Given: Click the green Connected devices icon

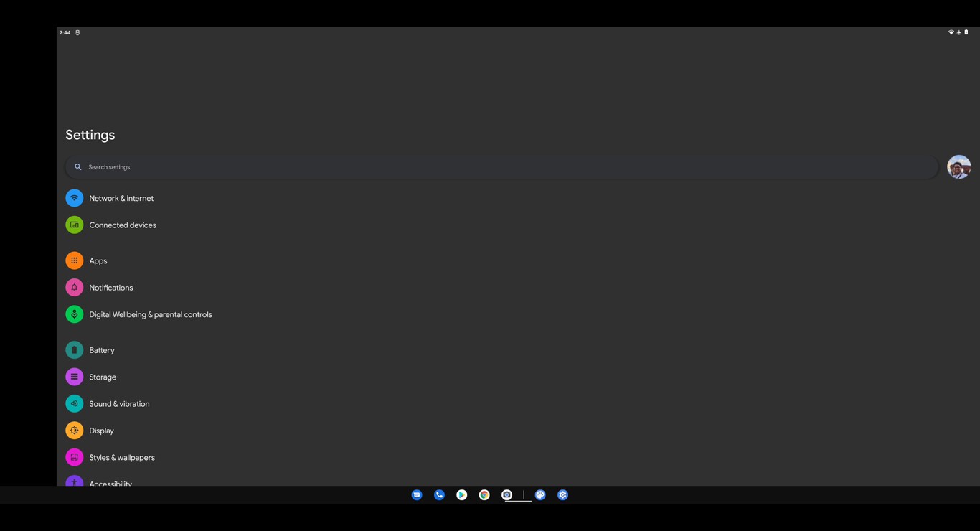Looking at the screenshot, I should tap(75, 225).
